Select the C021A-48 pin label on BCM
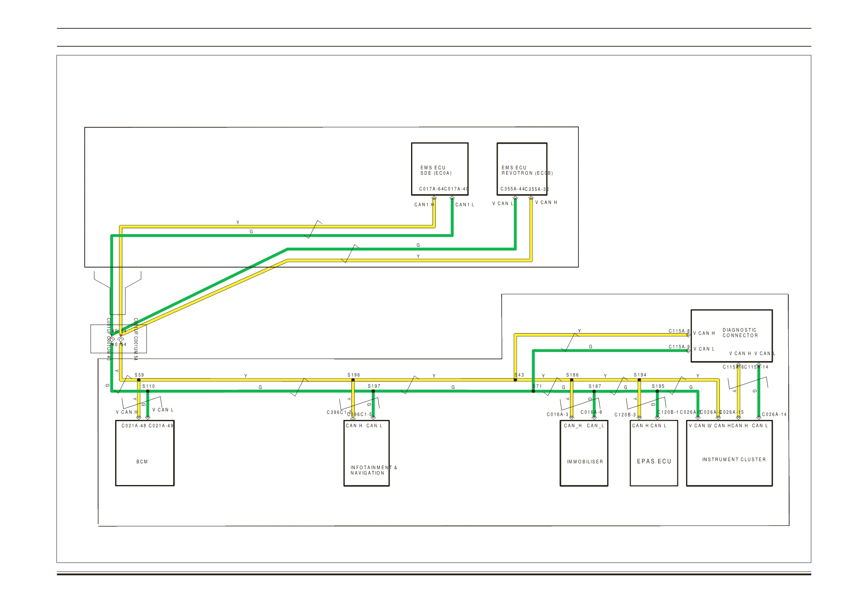 coord(134,426)
